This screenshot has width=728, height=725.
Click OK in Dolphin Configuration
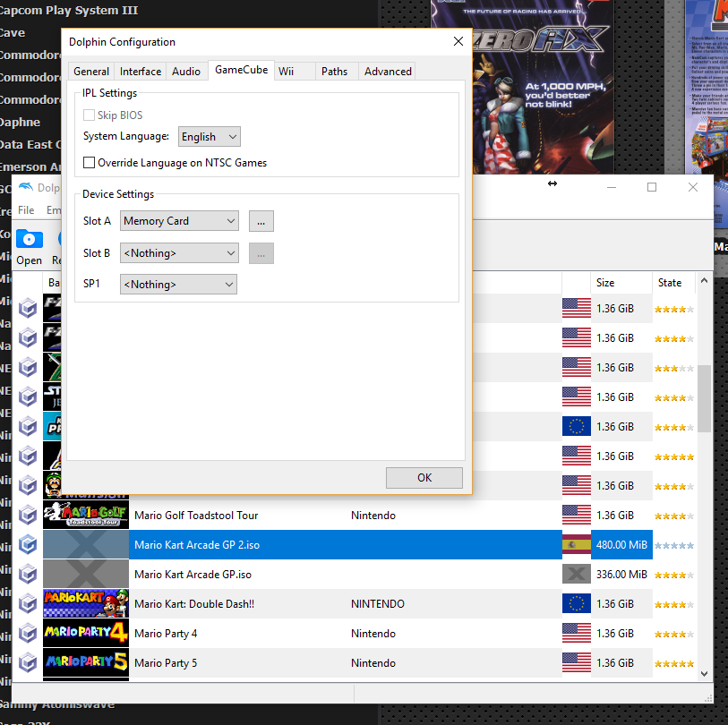(424, 478)
